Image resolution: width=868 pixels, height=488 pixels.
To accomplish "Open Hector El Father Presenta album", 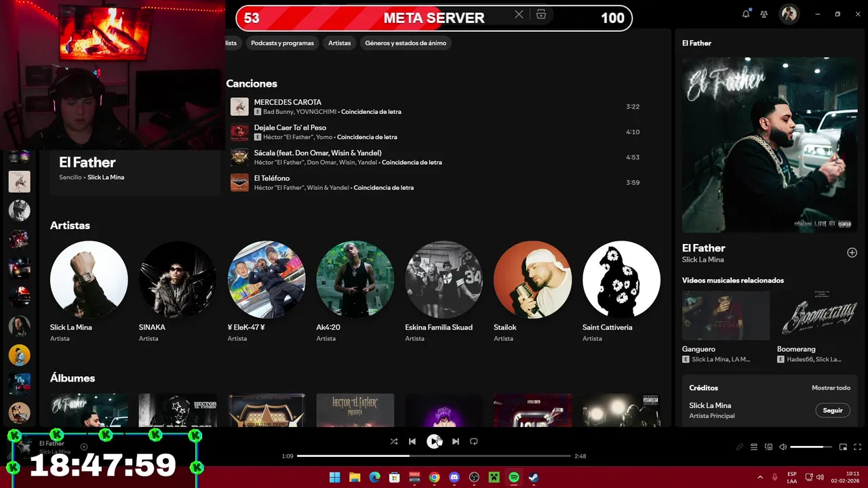I will pyautogui.click(x=355, y=410).
